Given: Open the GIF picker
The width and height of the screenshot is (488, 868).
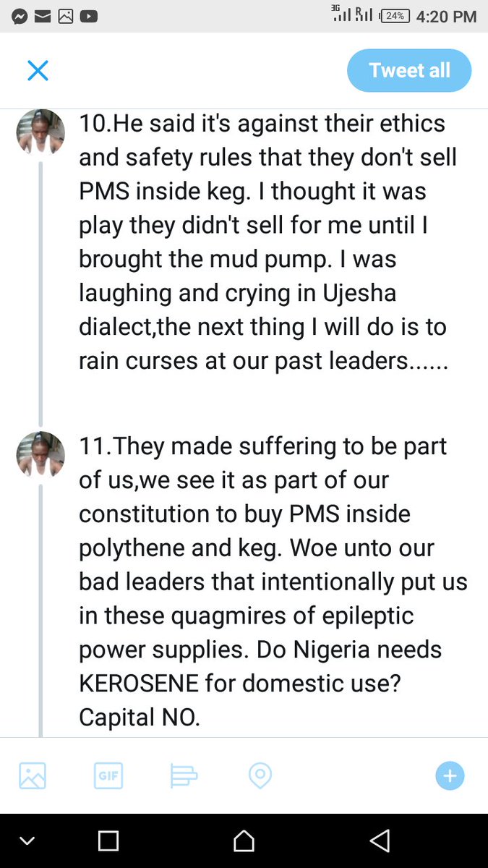Looking at the screenshot, I should tap(108, 776).
